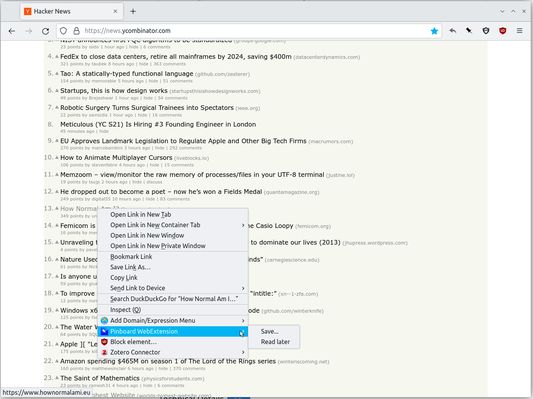Select Bookmark Link in context menu

tap(173, 257)
